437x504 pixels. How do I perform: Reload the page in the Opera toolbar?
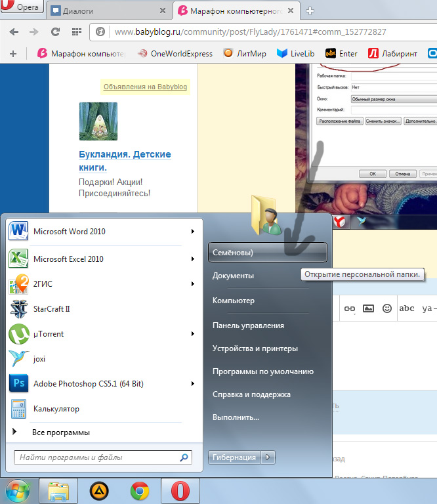(55, 31)
